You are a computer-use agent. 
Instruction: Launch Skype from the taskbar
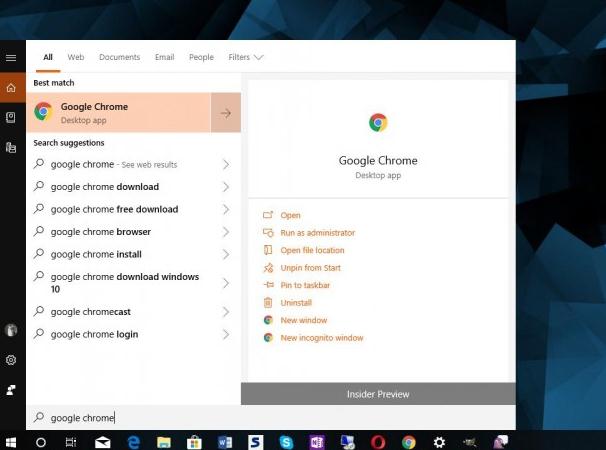[x=286, y=441]
